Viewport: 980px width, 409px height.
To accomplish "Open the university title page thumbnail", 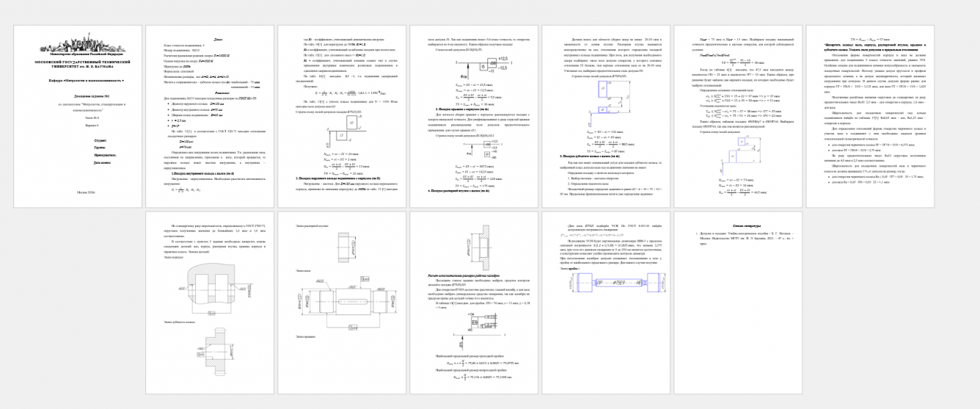I will coord(77,117).
